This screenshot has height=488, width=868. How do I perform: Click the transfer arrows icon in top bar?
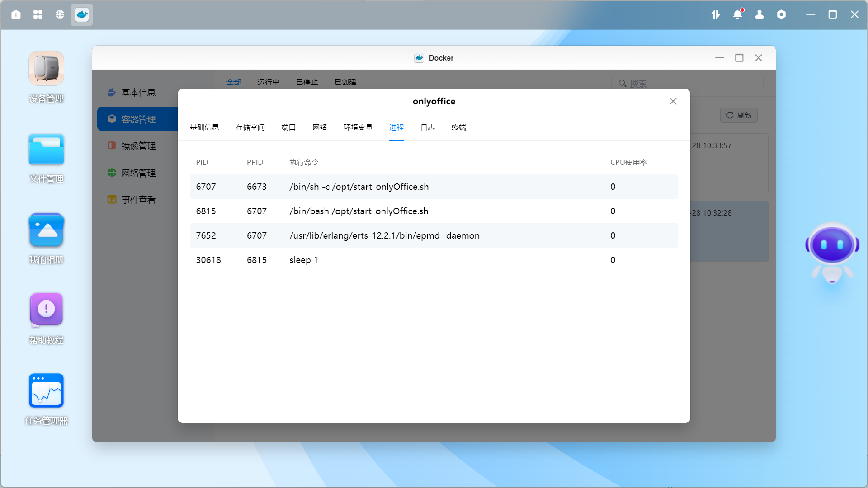(x=715, y=14)
